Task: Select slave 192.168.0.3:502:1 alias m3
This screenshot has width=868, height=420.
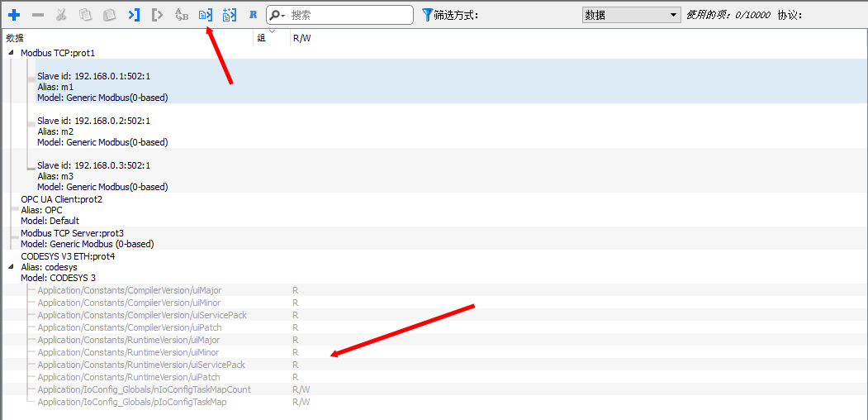Action: coord(452,170)
